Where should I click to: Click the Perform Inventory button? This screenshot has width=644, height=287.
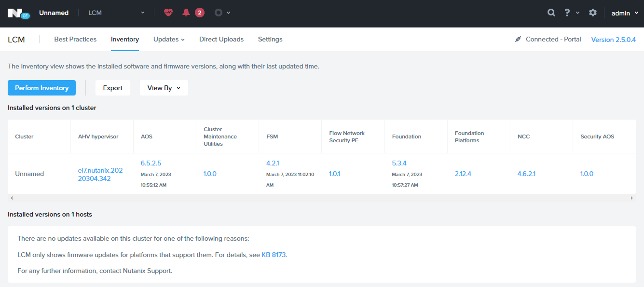coord(41,88)
